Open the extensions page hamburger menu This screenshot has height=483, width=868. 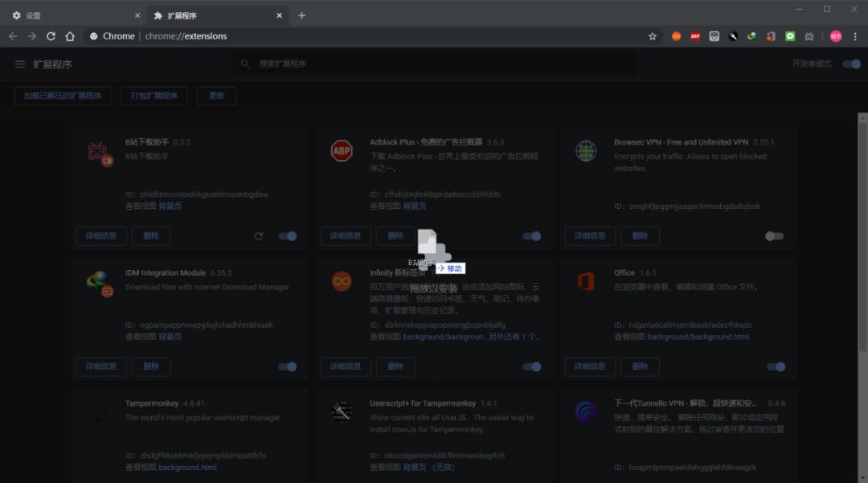pos(20,64)
